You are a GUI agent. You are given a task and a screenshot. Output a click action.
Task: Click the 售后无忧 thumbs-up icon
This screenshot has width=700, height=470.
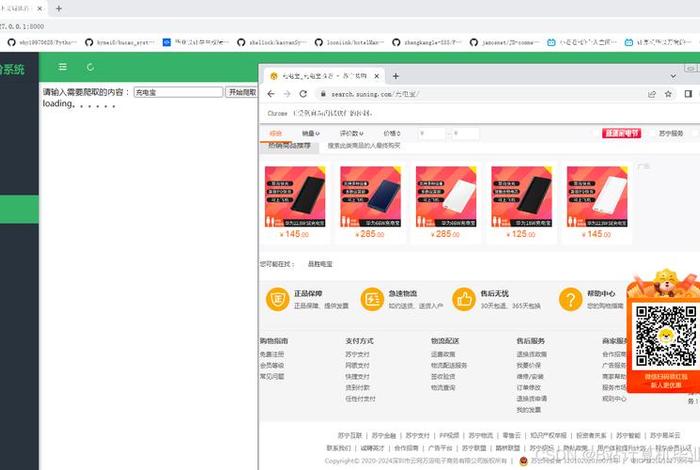click(464, 299)
